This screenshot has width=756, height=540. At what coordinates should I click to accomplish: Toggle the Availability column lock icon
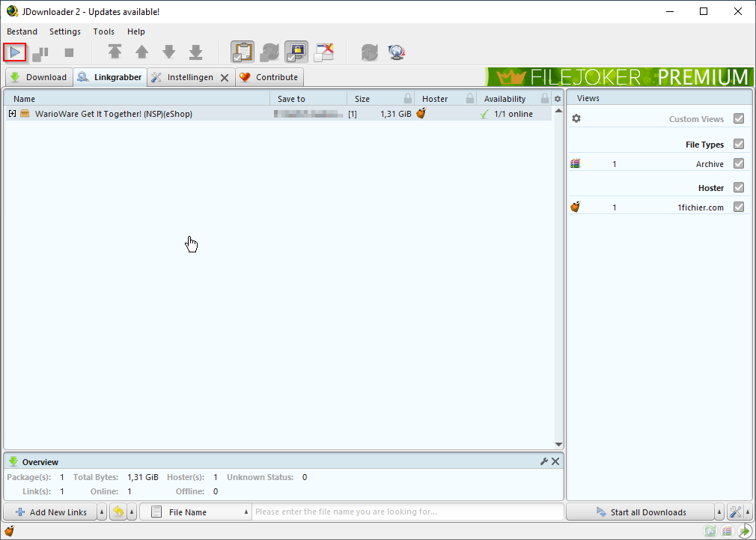[545, 98]
